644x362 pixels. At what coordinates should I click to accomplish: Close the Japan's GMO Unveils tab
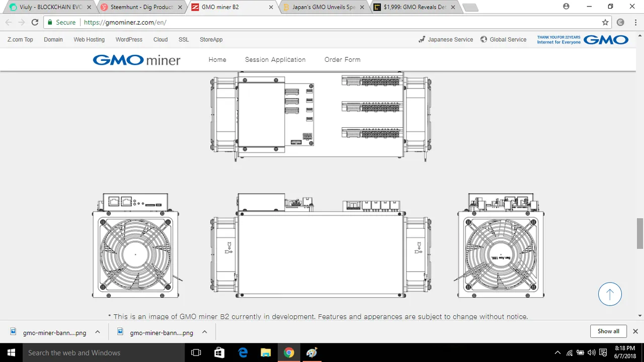tap(363, 7)
